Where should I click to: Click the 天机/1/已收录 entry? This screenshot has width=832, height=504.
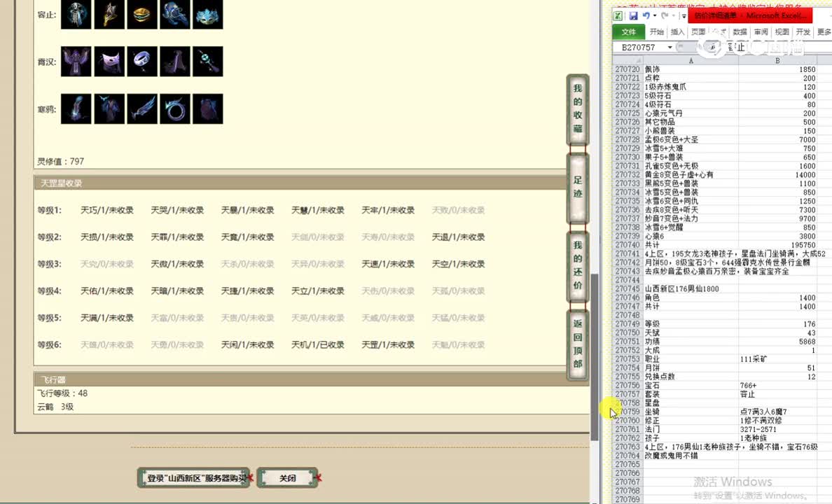click(318, 345)
